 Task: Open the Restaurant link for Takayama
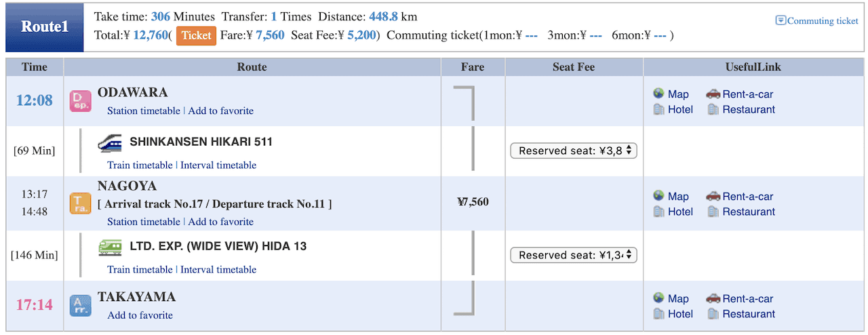click(749, 313)
